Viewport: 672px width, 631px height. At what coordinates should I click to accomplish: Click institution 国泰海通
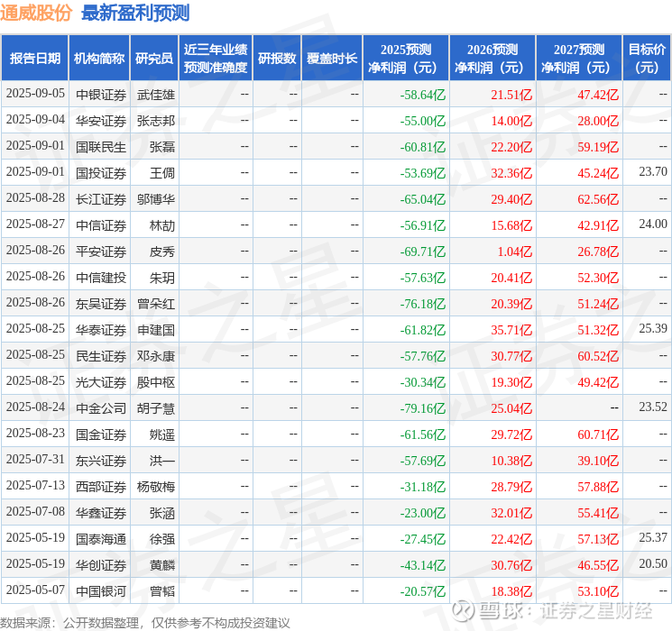[x=101, y=539]
